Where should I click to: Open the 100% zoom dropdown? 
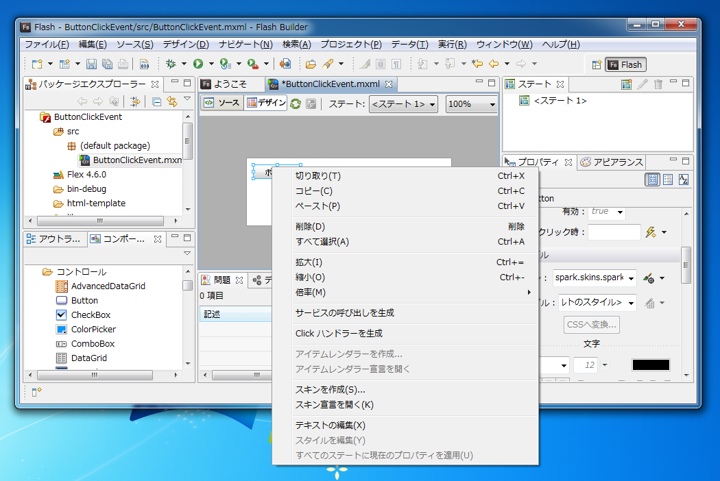[472, 104]
